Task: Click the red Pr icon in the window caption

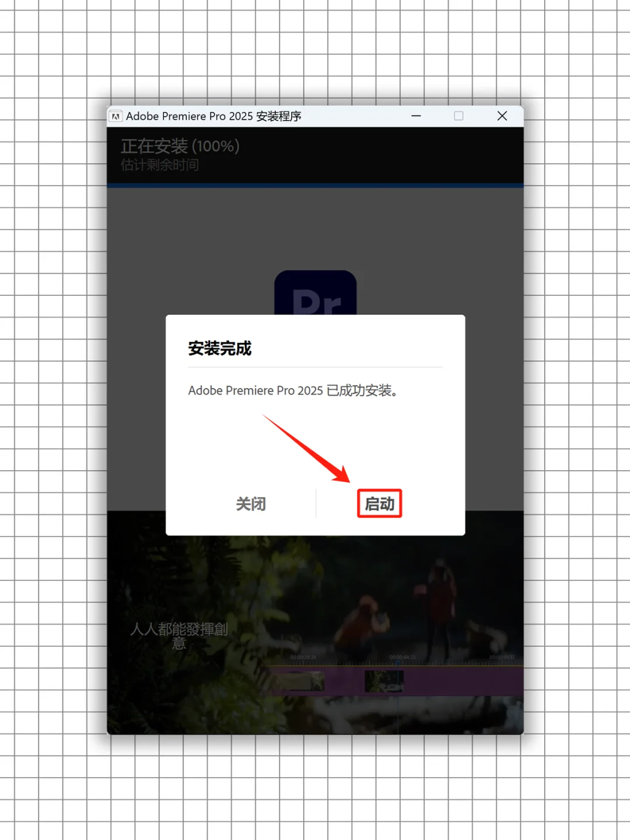Action: (x=117, y=116)
